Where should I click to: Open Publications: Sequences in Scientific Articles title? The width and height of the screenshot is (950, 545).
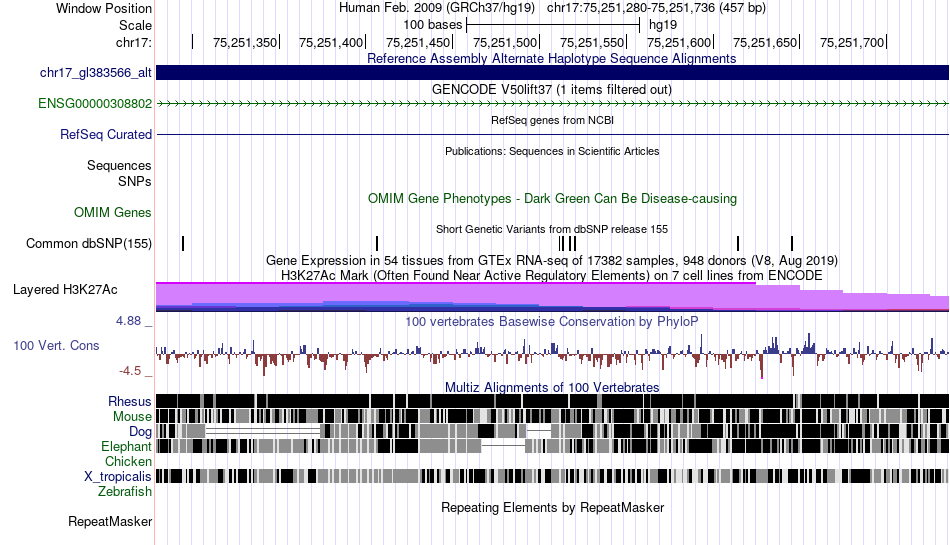(x=552, y=151)
